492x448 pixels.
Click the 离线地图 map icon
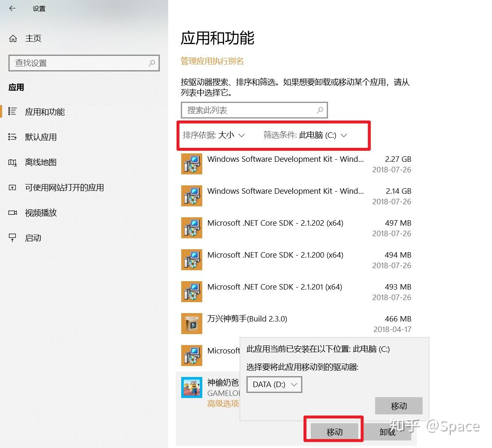point(12,162)
